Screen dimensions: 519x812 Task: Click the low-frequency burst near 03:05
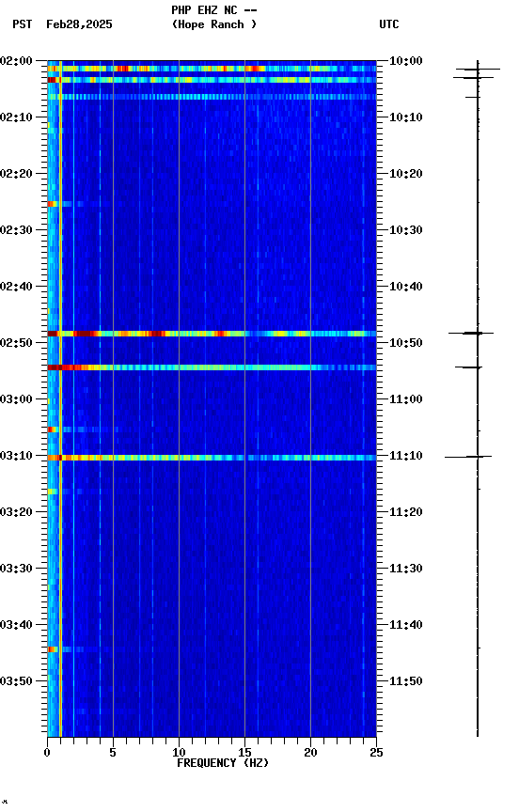coord(53,429)
